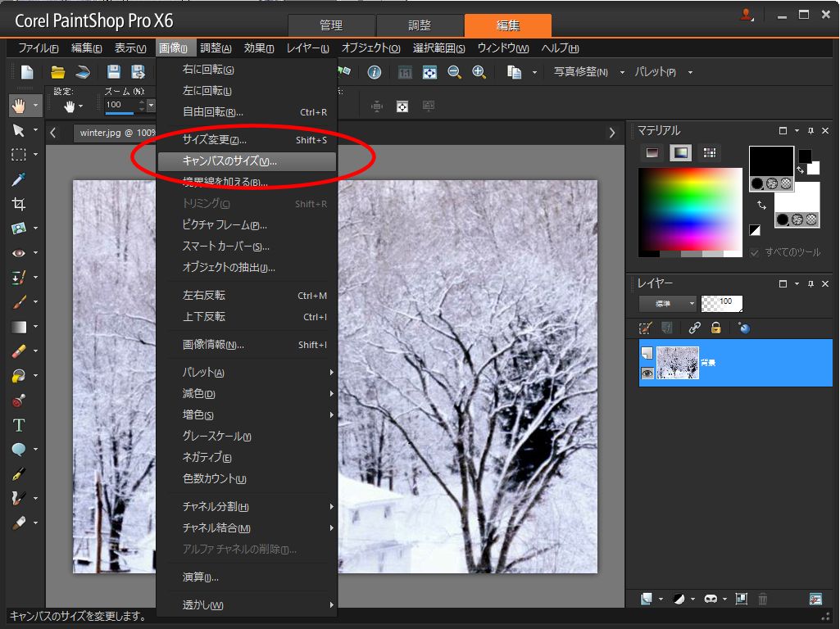Select the Paint Brush tool
Screen dimensions: 840x629
[x=19, y=302]
